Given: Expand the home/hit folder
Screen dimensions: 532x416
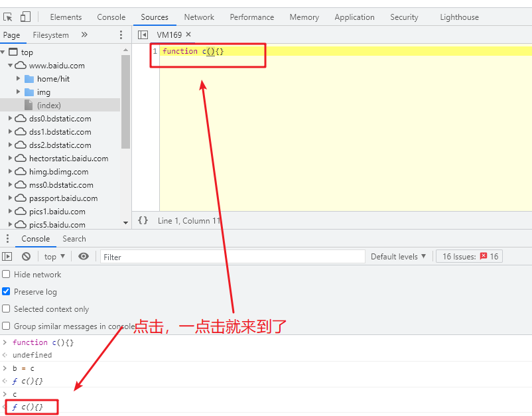Looking at the screenshot, I should pos(19,78).
